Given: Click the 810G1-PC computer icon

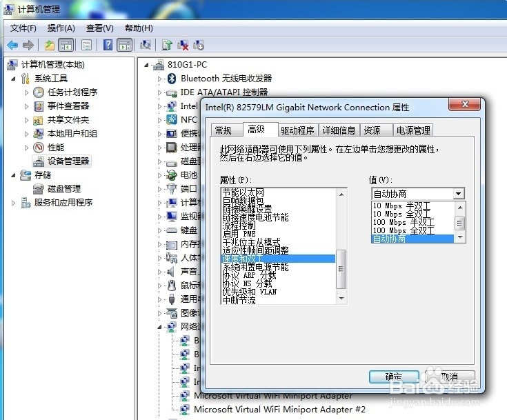Looking at the screenshot, I should tap(159, 65).
